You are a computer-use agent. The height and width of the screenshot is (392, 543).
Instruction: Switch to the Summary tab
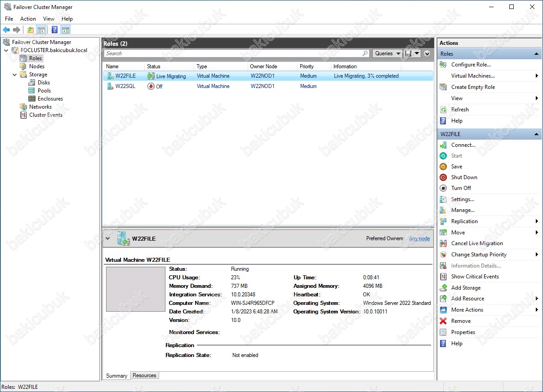tap(116, 376)
